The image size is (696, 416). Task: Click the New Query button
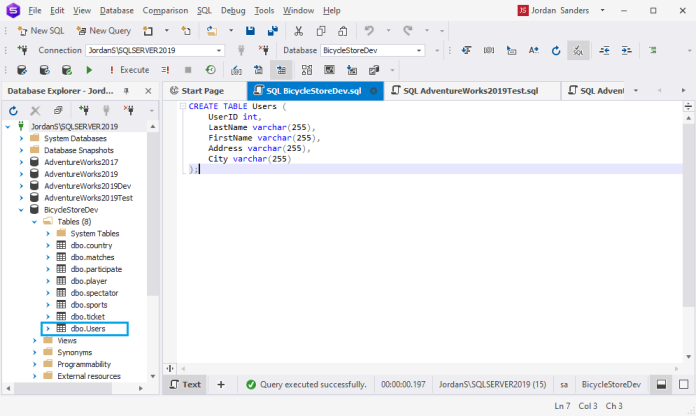point(103,30)
